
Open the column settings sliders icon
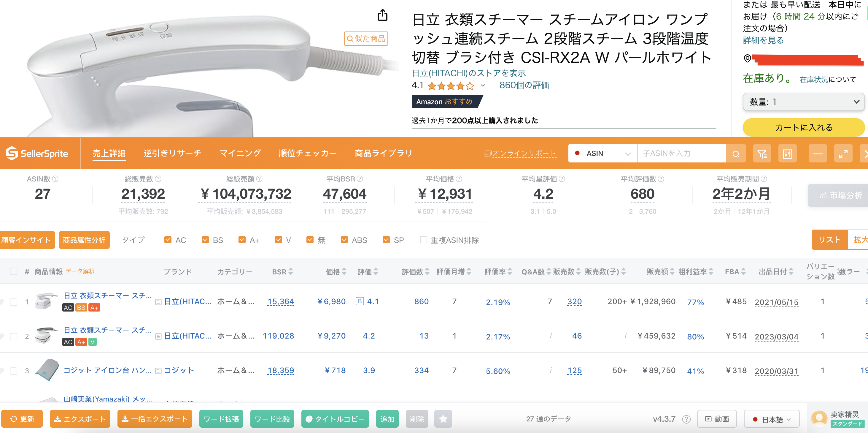click(788, 154)
